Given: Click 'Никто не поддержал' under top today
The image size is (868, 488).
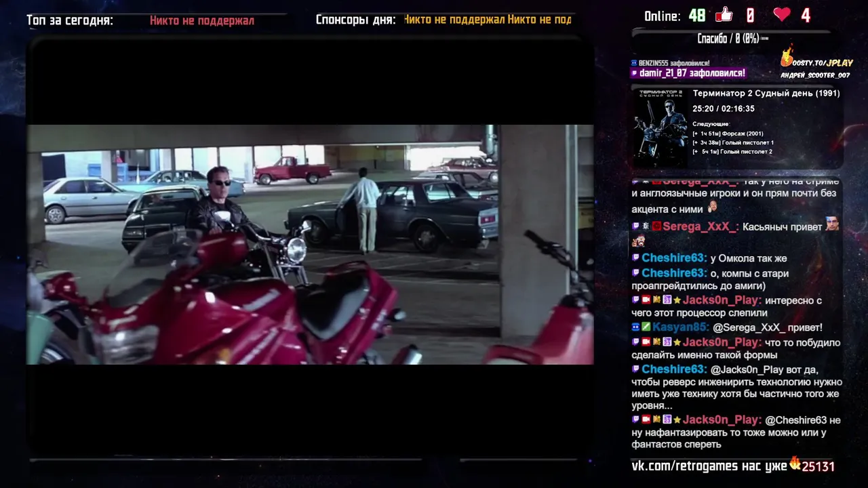Looking at the screenshot, I should (202, 21).
